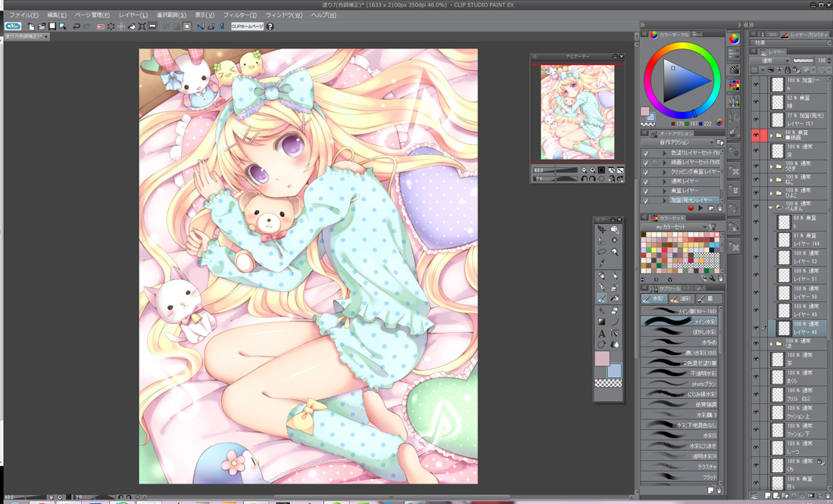Click the save disk icon in the toolbar
The height and width of the screenshot is (504, 833).
(x=52, y=26)
